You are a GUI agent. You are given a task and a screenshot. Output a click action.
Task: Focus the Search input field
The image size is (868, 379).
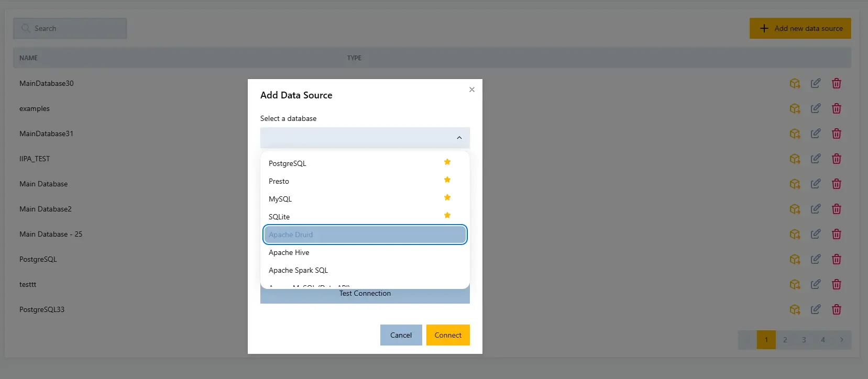pos(70,28)
